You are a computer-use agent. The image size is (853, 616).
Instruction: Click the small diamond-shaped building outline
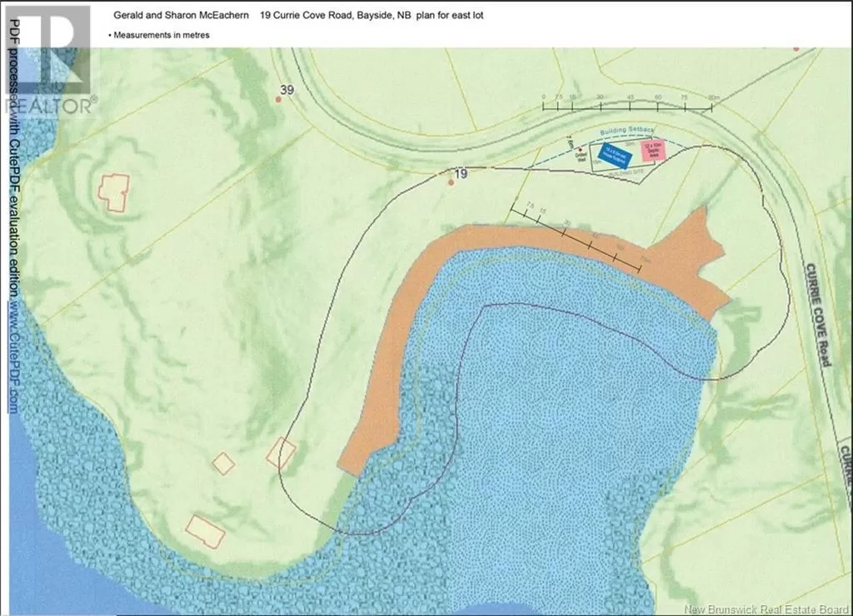[x=223, y=464]
